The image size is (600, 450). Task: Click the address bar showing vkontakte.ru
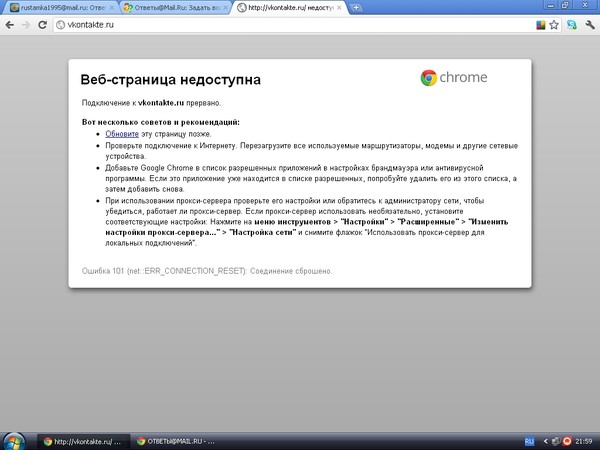tap(295, 25)
